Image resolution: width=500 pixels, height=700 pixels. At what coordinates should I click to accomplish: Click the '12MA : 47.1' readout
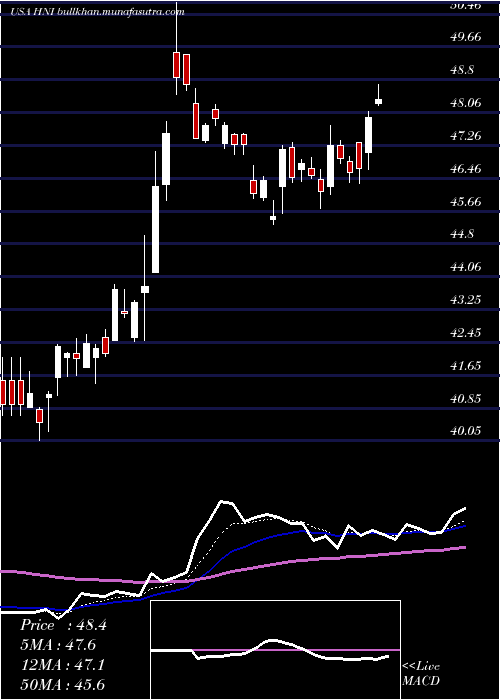point(62,665)
